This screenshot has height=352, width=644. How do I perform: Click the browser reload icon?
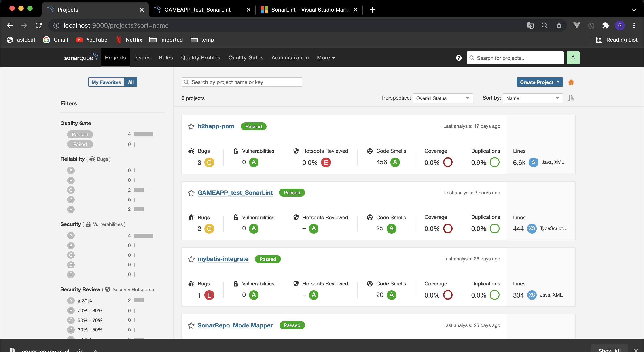coord(38,25)
